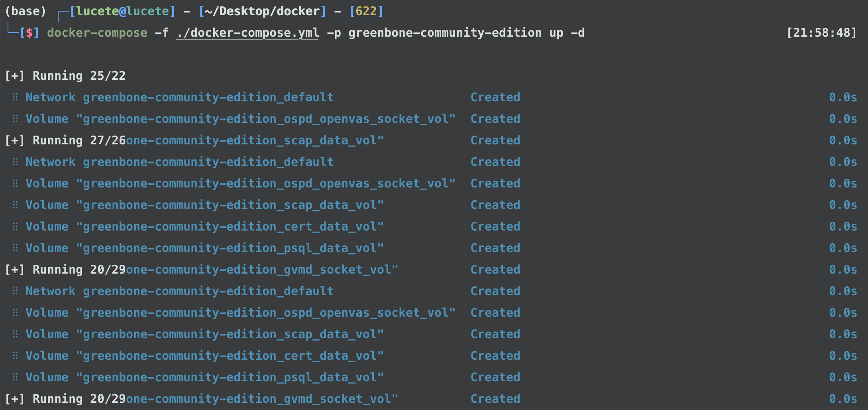Click the greenbone-community-edition project name argument
The width and height of the screenshot is (868, 410).
coord(445,33)
